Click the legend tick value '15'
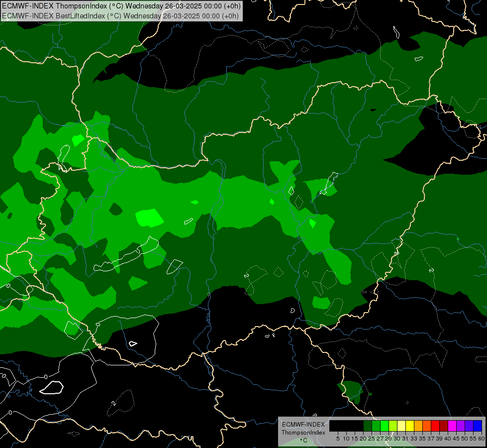487x448 pixels. pos(355,439)
